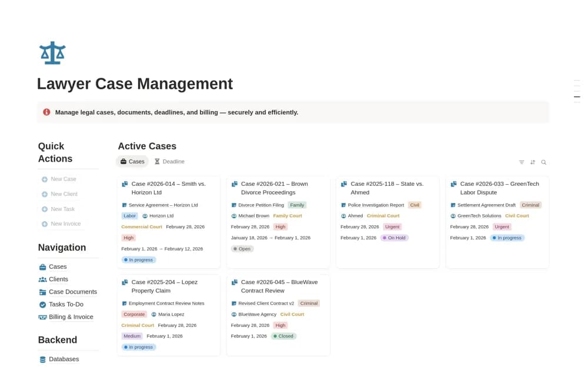The image size is (588, 367).
Task: Click the Open status badge
Action: tap(242, 249)
